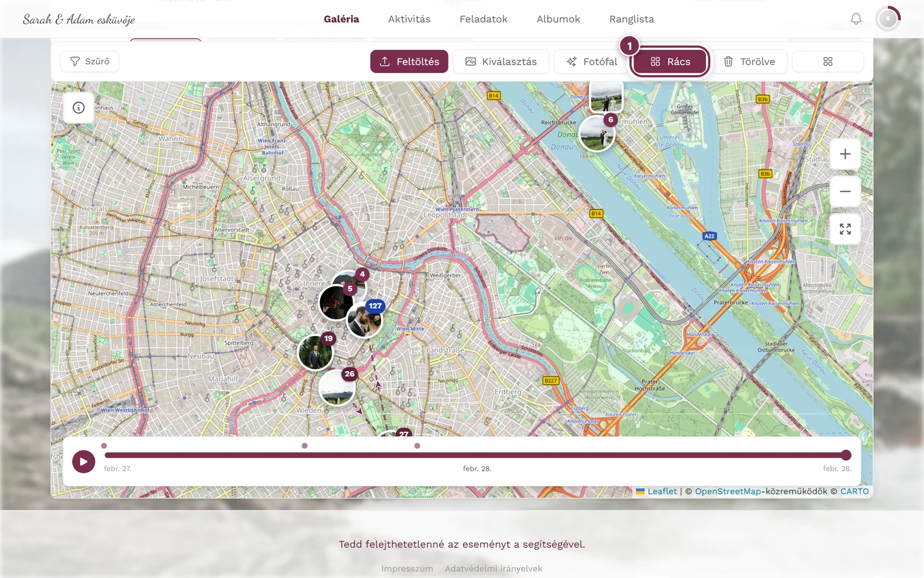
Task: Expand the map to fullscreen
Action: point(845,229)
